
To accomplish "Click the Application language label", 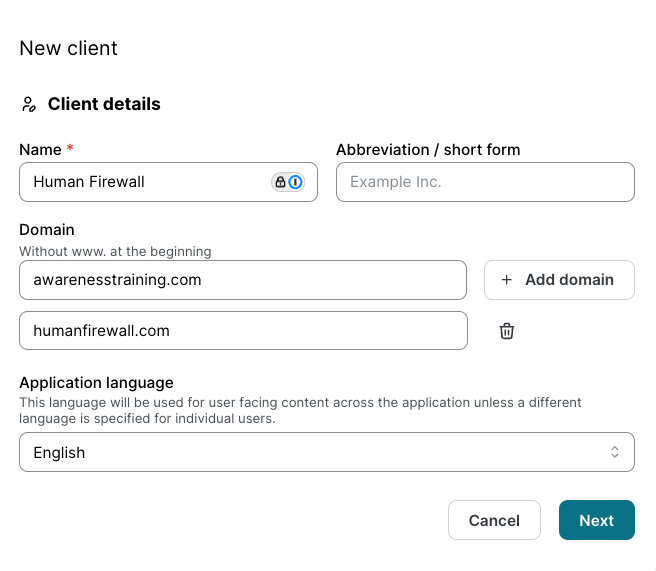I will tap(96, 383).
